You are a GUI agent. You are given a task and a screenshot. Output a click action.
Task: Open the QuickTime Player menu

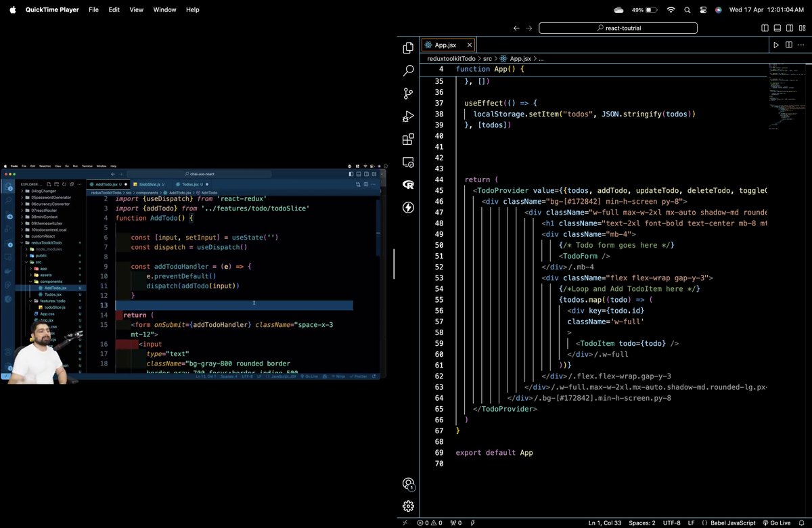coord(52,9)
